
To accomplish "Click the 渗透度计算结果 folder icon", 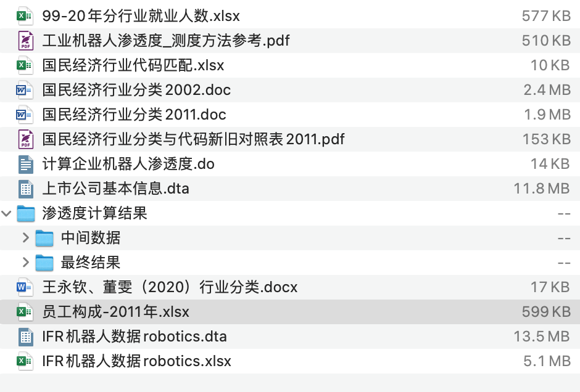I will pyautogui.click(x=25, y=213).
